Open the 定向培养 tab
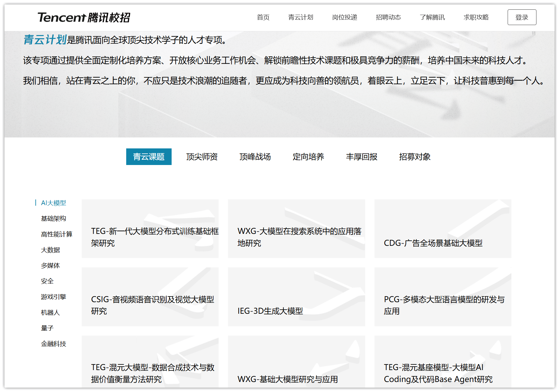This screenshot has width=559, height=392. coord(308,157)
